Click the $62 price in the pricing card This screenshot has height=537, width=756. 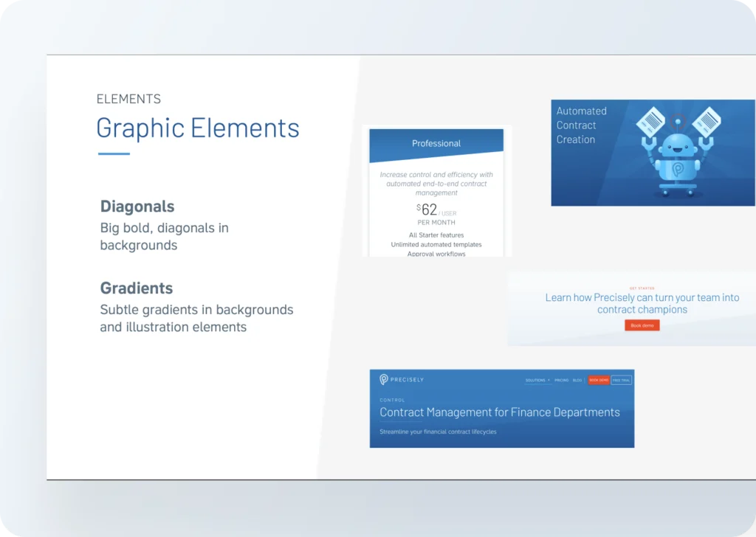(x=427, y=209)
